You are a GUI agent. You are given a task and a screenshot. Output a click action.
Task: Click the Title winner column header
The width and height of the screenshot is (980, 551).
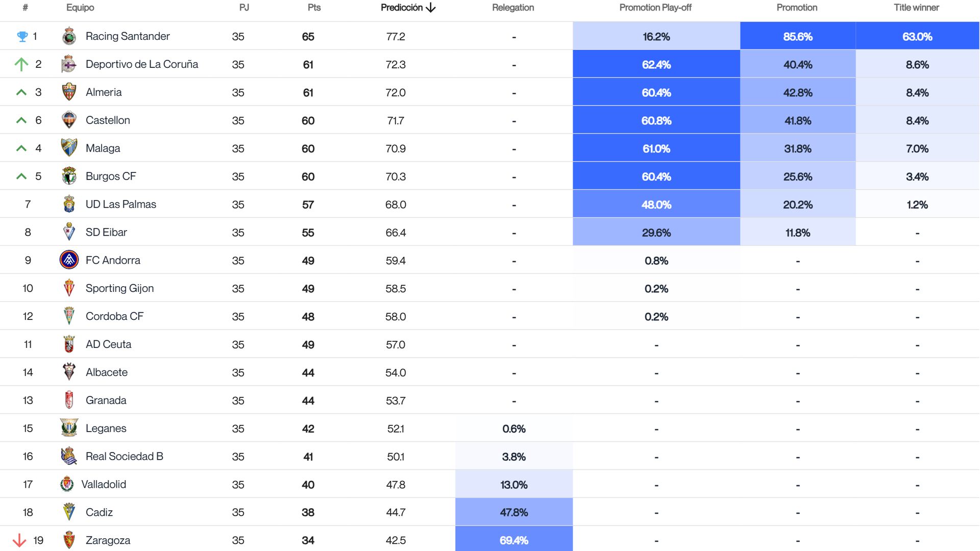point(916,8)
